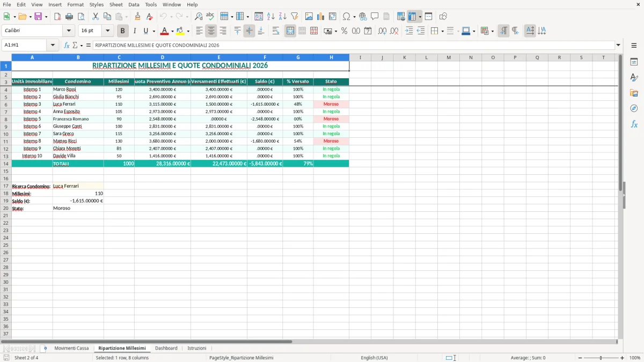Open the background color dropdown arrow
The width and height of the screenshot is (644, 362).
pos(188,31)
